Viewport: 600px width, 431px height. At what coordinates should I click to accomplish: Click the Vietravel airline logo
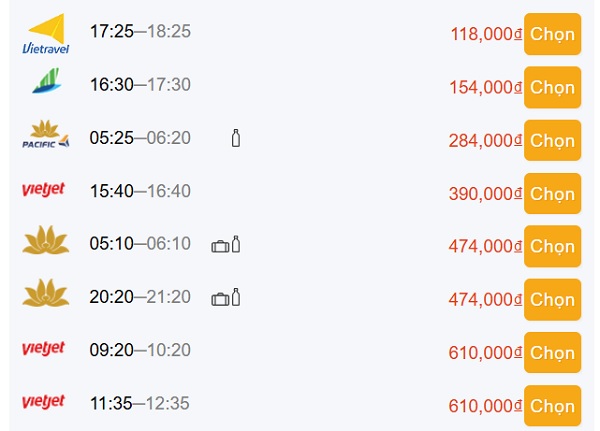tap(46, 34)
